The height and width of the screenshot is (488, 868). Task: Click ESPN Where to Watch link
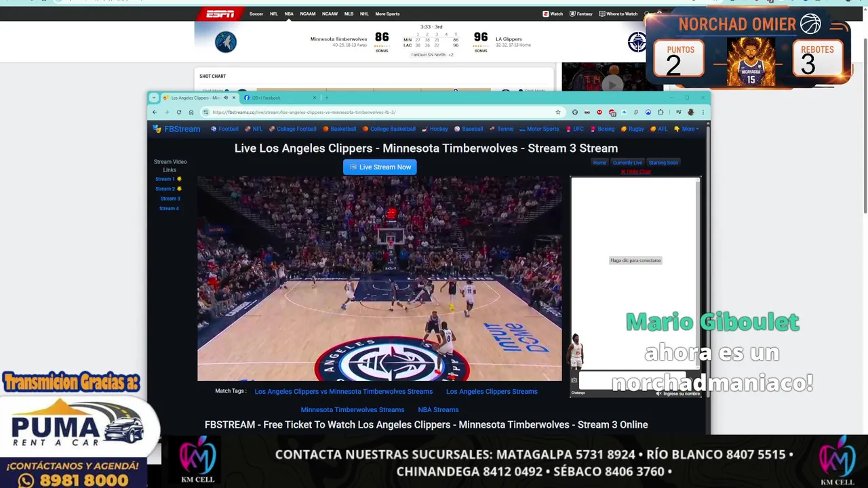pyautogui.click(x=618, y=14)
